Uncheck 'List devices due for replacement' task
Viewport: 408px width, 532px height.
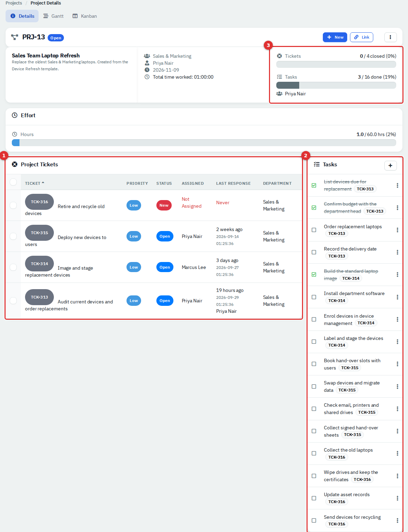[x=314, y=185]
